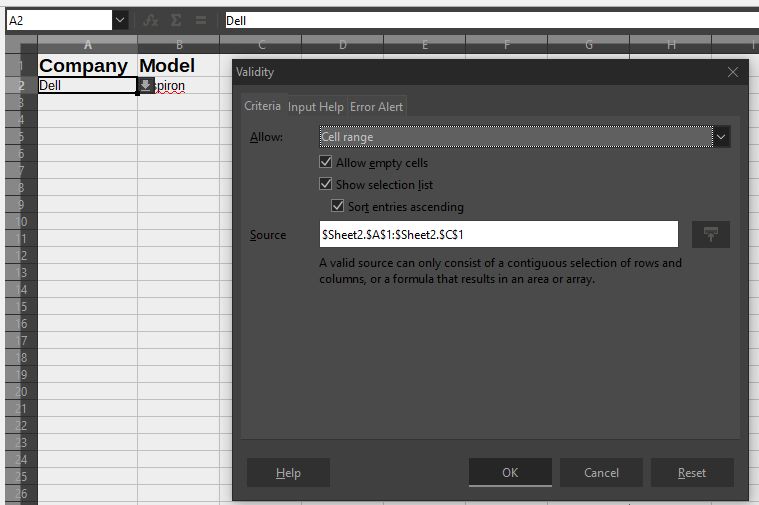Click the Select All corner box

(x=21, y=45)
